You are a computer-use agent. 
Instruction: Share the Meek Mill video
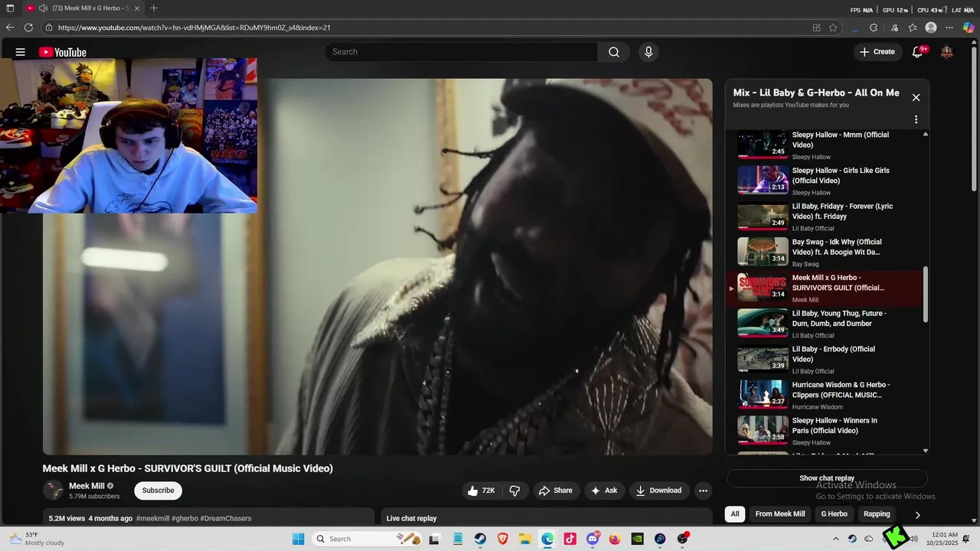[x=555, y=491]
